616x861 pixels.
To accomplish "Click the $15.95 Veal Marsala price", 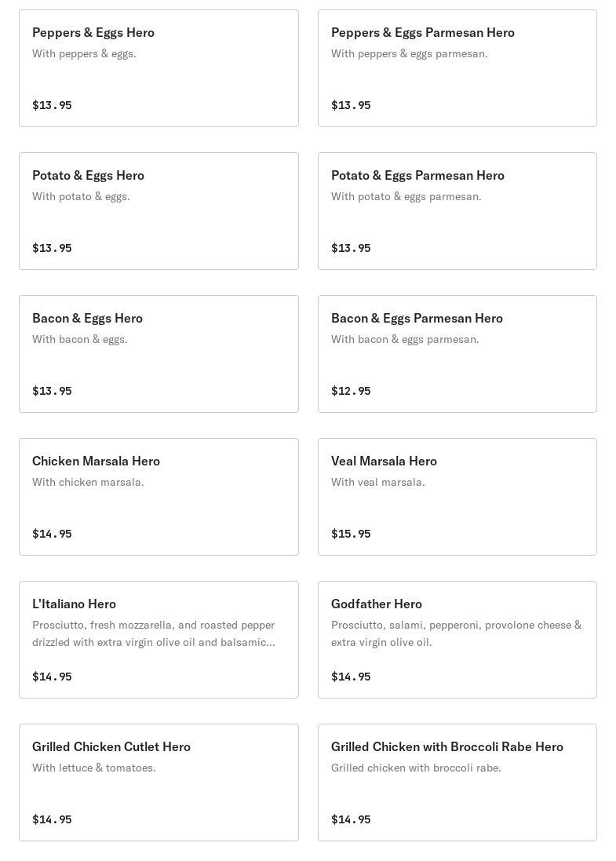I will [x=351, y=534].
